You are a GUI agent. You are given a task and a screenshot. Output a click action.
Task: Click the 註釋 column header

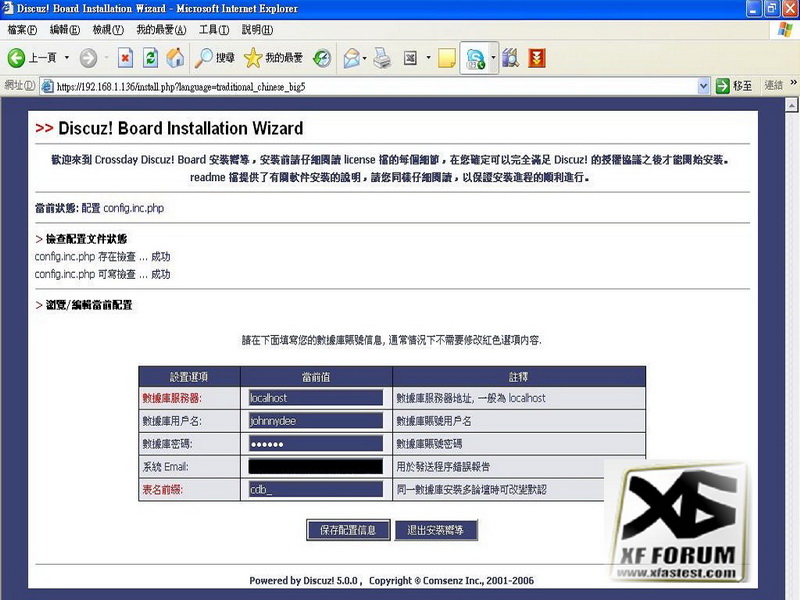[x=518, y=377]
